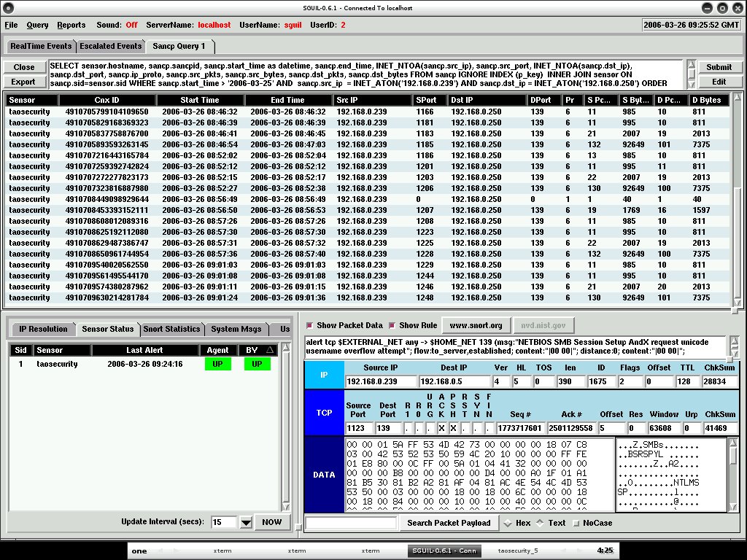
Task: Open the Sensor Status tab
Action: pos(108,329)
